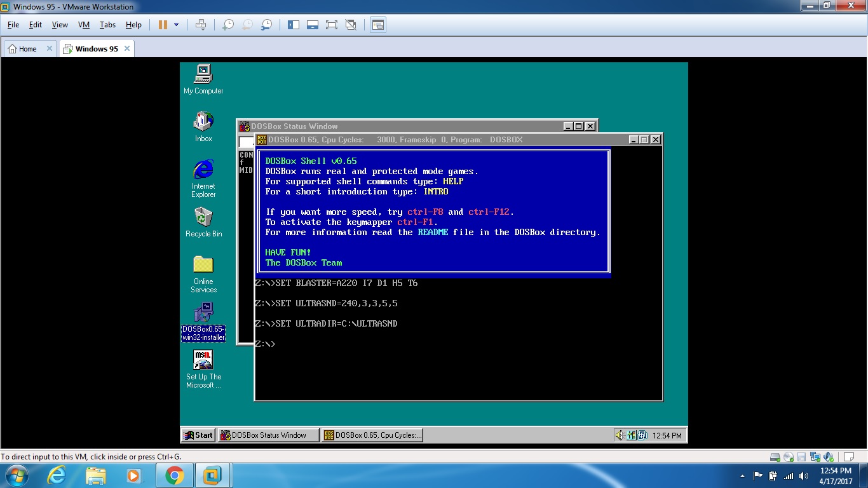Viewport: 868px width, 488px height.
Task: Open the Action Center flag icon
Action: click(758, 476)
